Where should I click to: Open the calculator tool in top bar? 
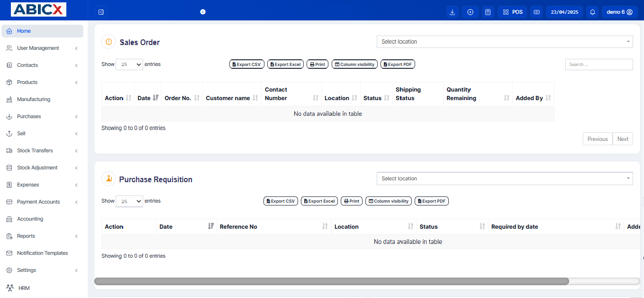(488, 11)
